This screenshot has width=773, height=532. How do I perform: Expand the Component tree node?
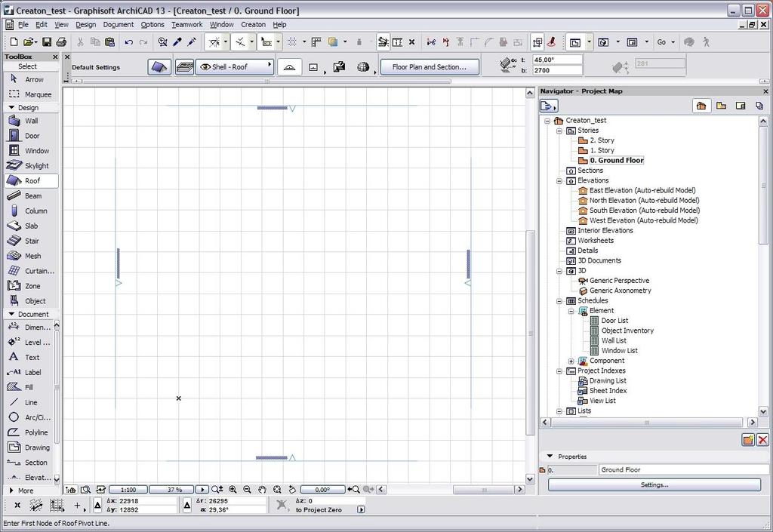point(571,361)
